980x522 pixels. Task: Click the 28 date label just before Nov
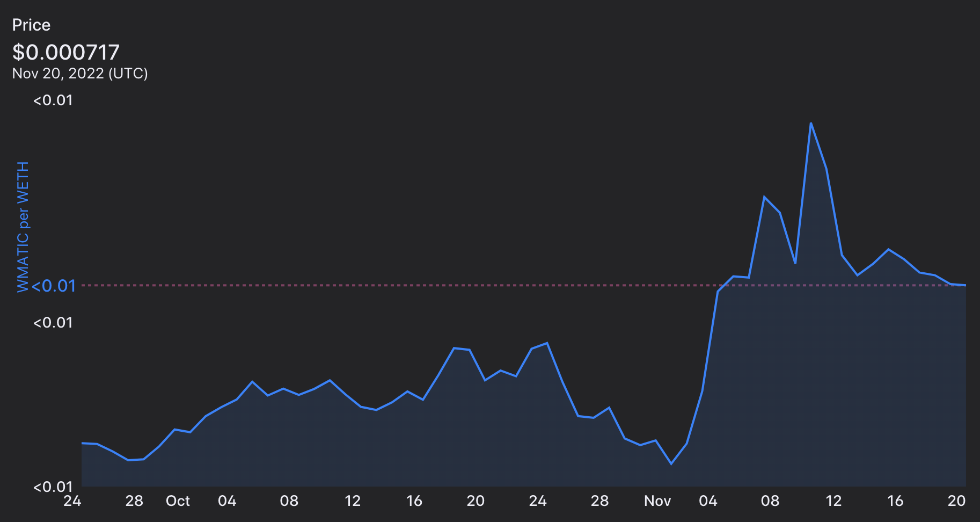coord(599,501)
